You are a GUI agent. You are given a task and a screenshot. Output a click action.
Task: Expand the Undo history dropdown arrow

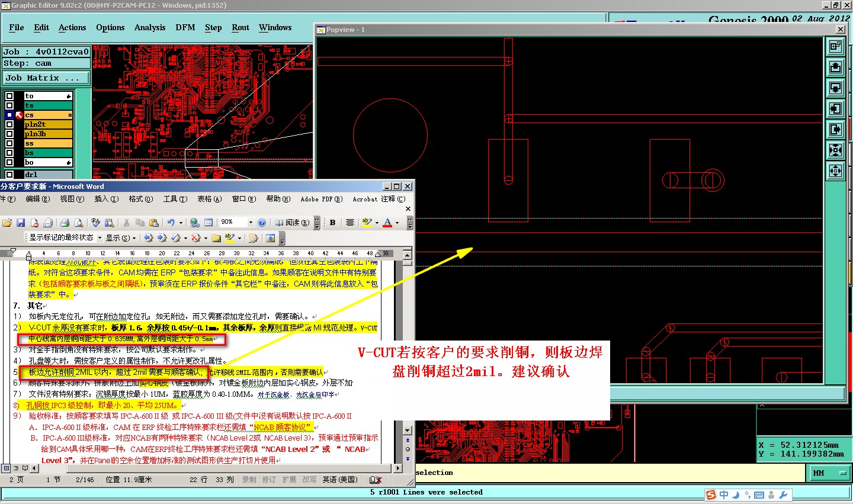(x=181, y=223)
